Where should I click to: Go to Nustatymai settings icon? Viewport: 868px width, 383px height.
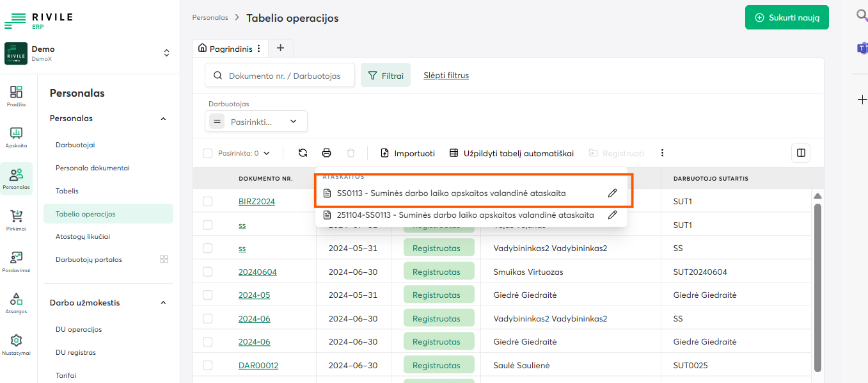coord(17,343)
